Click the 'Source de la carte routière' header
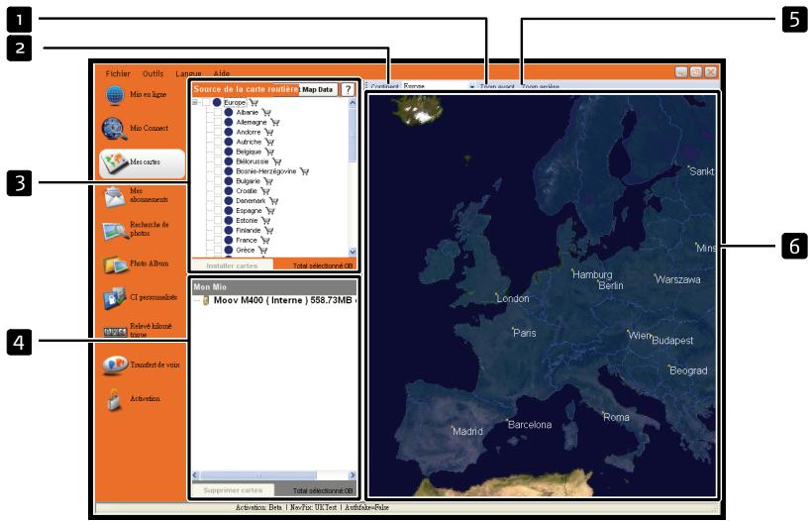 click(246, 89)
